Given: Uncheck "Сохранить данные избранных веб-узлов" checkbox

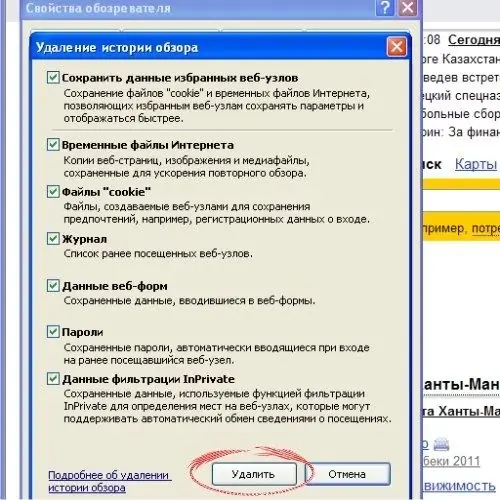Looking at the screenshot, I should (x=53, y=77).
